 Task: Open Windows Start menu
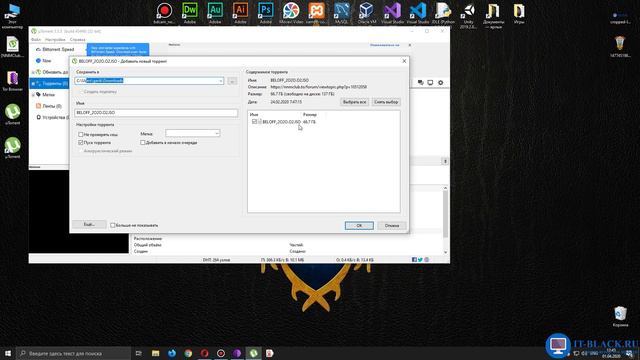click(x=8, y=353)
